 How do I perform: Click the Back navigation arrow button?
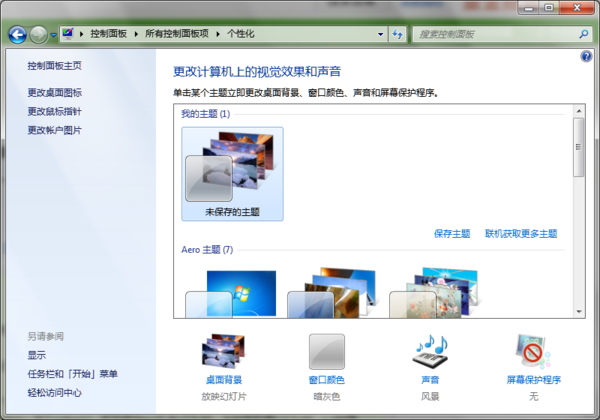coord(18,35)
